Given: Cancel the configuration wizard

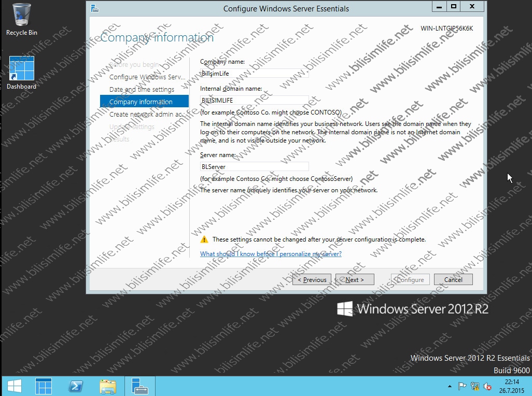Looking at the screenshot, I should tap(453, 280).
